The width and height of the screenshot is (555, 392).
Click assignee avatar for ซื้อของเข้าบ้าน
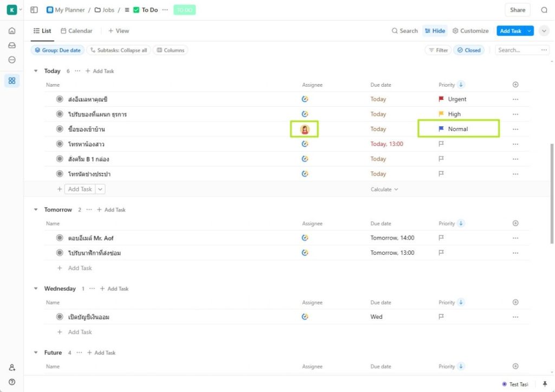305,129
